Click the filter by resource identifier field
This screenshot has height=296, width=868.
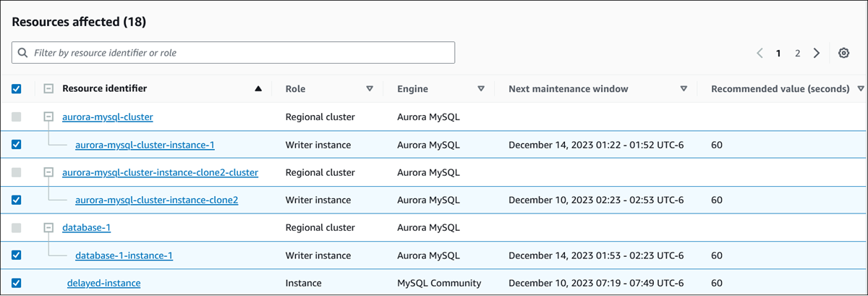pyautogui.click(x=233, y=53)
